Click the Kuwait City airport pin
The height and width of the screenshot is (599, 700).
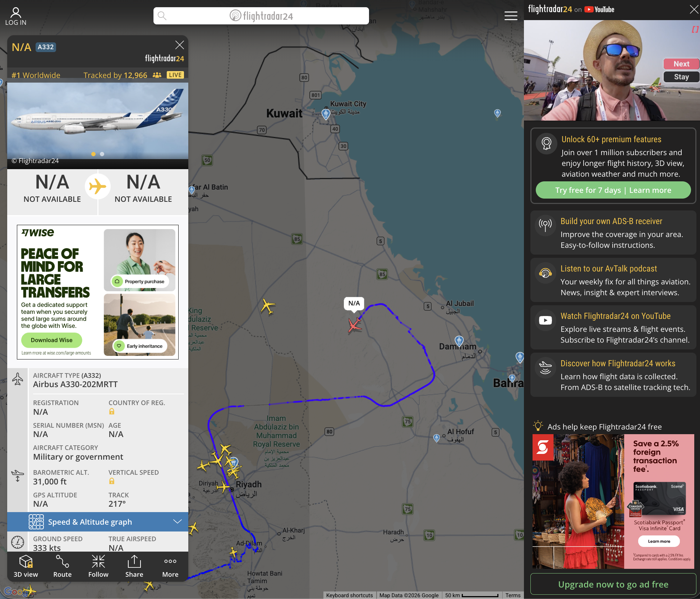pyautogui.click(x=326, y=114)
